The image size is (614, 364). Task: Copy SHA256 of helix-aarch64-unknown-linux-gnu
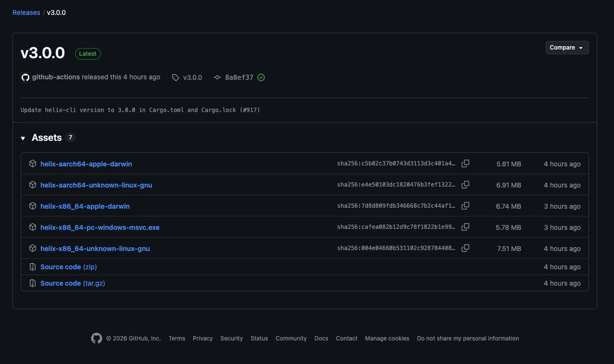click(465, 185)
